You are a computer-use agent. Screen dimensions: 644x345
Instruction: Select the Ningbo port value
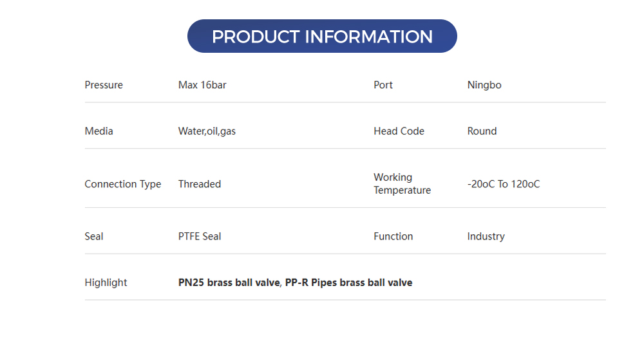[x=484, y=85]
